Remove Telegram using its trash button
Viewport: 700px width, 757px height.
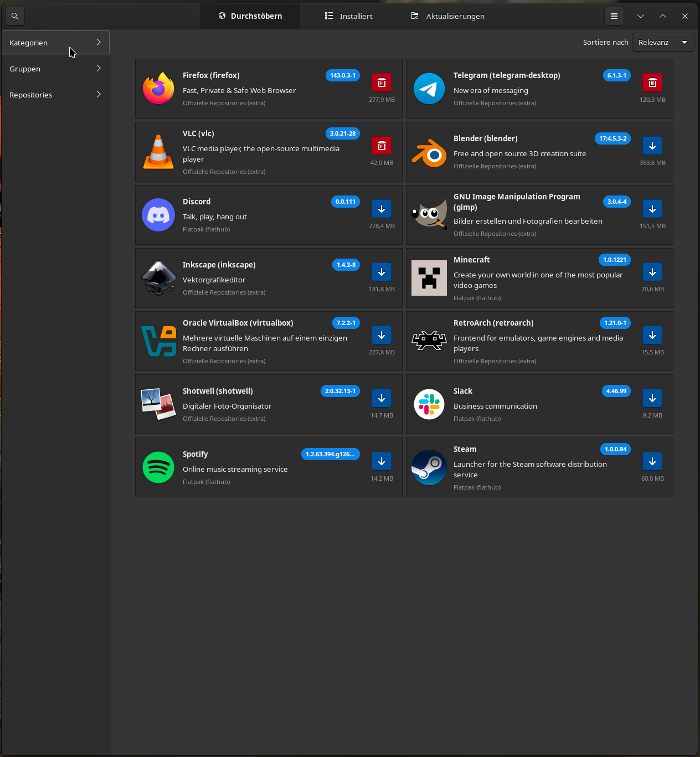click(652, 83)
